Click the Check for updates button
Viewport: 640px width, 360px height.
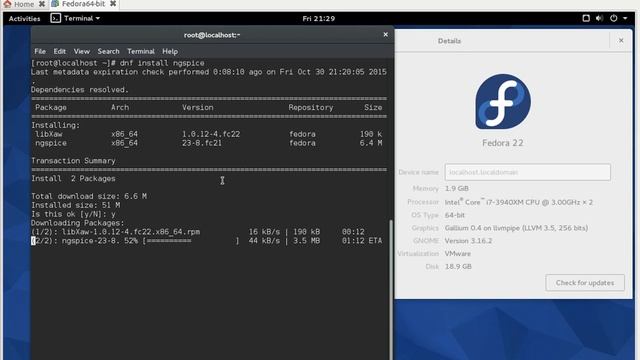point(585,282)
